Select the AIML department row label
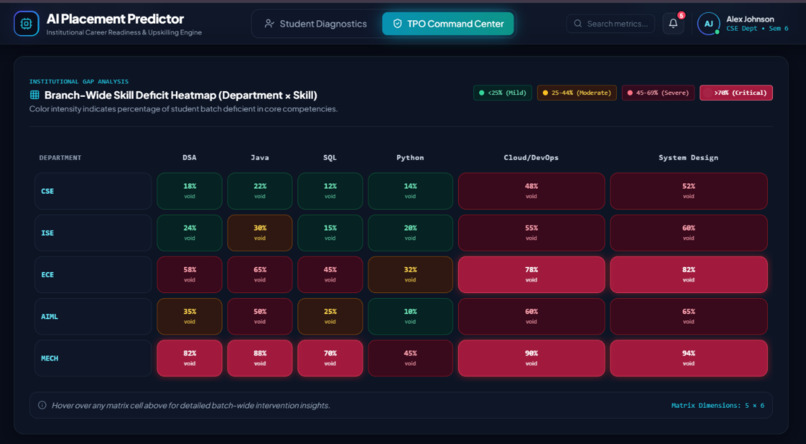Screen dimensions: 806x444 tap(93, 317)
